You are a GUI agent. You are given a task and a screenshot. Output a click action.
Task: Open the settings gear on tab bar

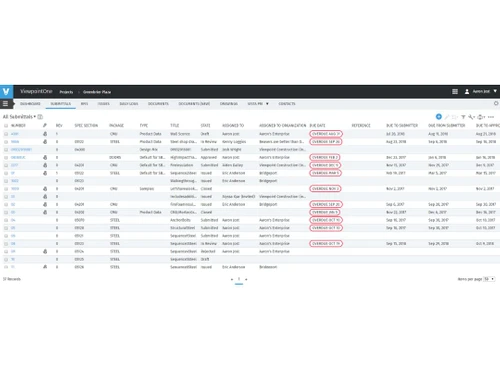(496, 103)
